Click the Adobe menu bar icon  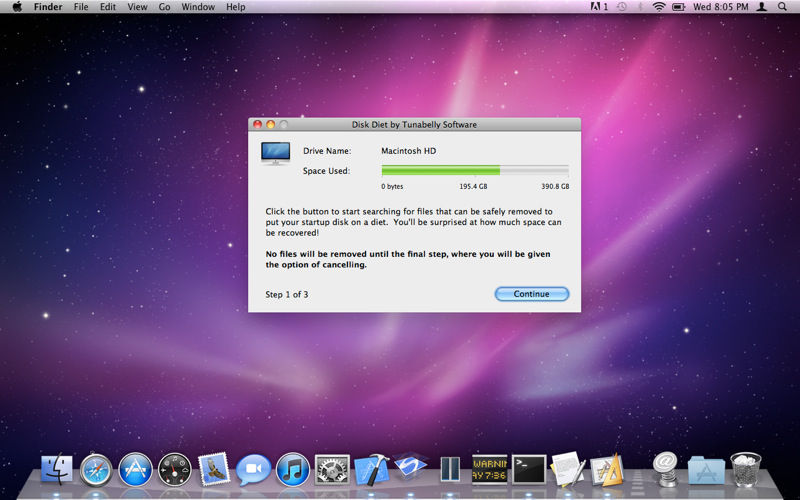(x=599, y=7)
